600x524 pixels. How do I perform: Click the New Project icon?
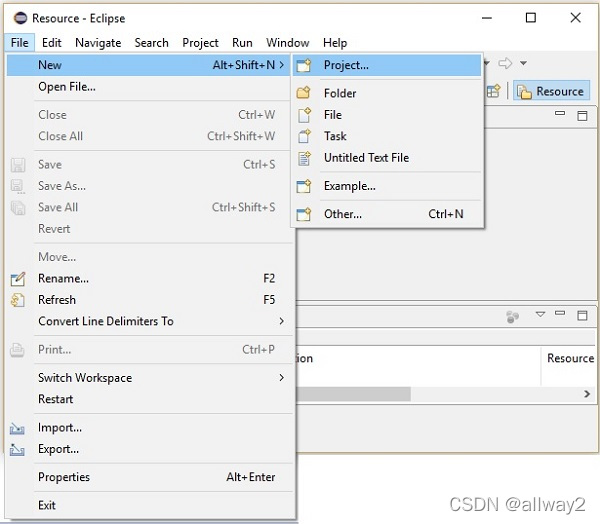click(304, 65)
